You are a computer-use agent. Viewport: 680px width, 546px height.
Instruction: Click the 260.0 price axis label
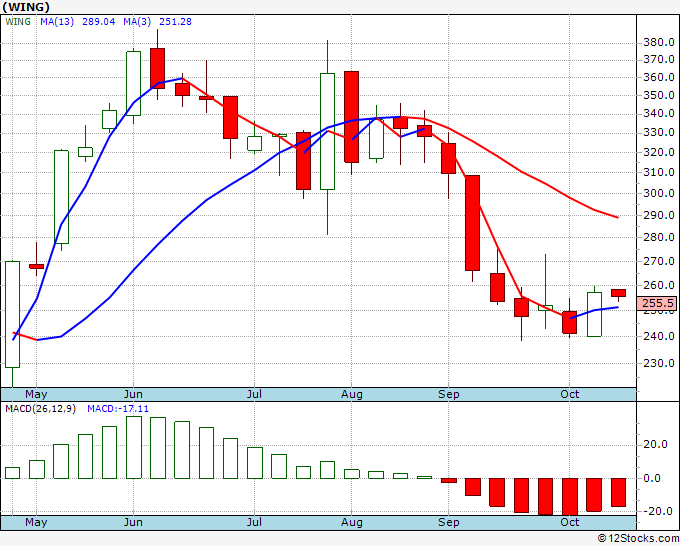click(659, 285)
